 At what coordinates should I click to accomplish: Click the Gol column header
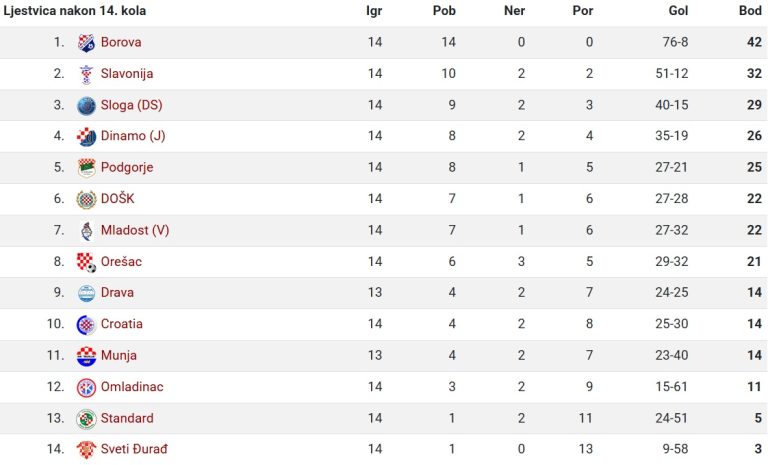678,11
